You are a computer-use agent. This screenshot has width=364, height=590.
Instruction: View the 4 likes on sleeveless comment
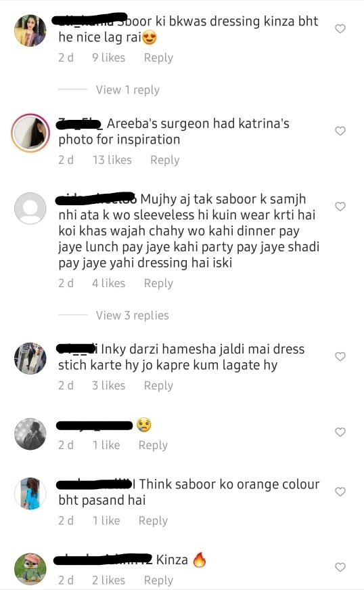click(108, 283)
